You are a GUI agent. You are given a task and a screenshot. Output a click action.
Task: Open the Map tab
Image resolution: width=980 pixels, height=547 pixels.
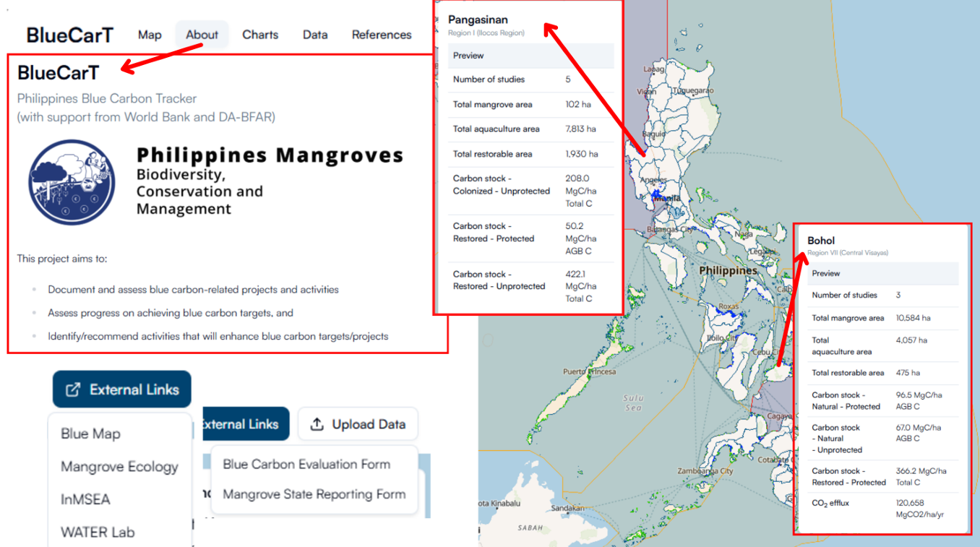[150, 35]
